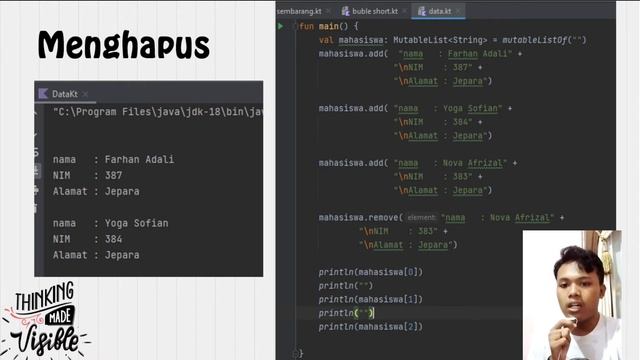The width and height of the screenshot is (640, 360).
Task: Click the Kotlin icon on DataKt tab
Action: pyautogui.click(x=43, y=94)
